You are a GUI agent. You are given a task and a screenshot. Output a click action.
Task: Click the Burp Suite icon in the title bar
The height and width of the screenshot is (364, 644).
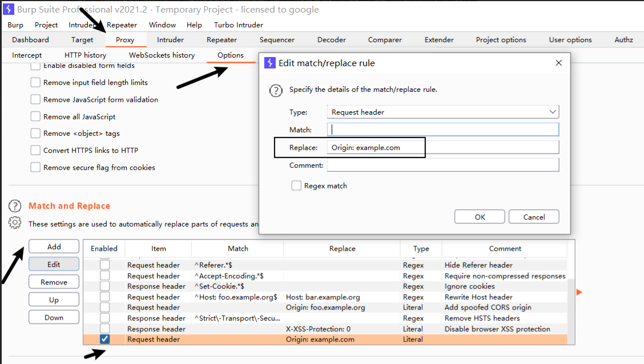pos(9,9)
